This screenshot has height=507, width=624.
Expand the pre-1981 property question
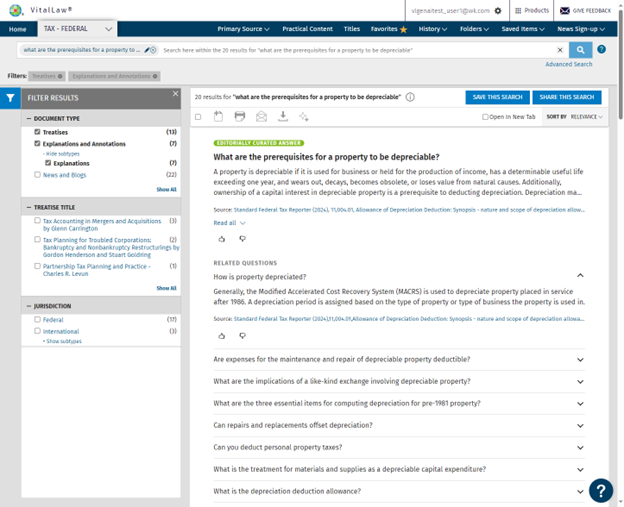click(x=580, y=404)
